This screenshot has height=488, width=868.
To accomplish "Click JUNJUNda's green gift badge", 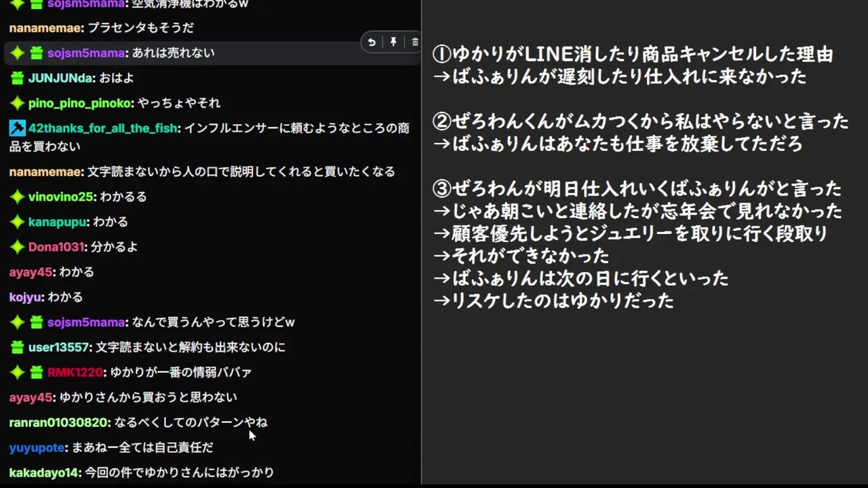I will [x=17, y=78].
